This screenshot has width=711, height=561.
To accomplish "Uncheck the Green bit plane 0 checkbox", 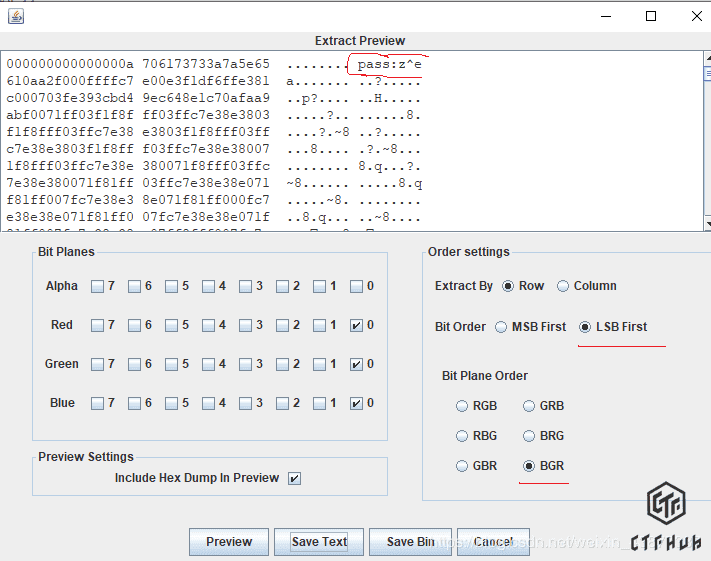I will point(357,364).
